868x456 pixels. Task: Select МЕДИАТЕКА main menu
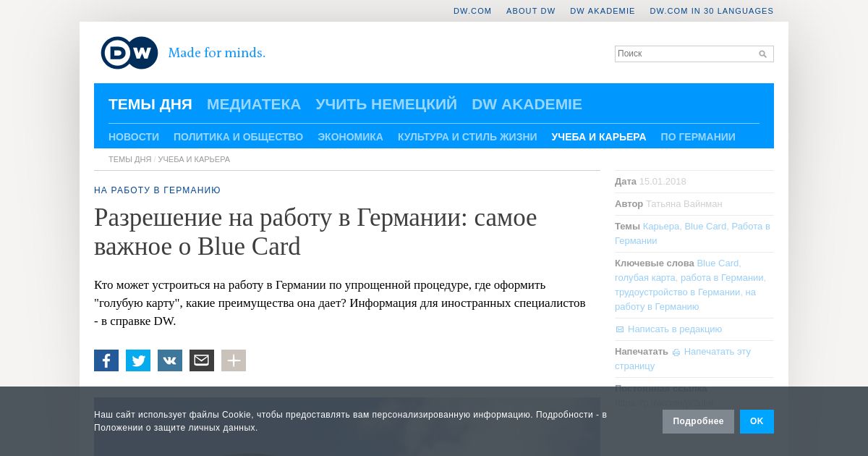[254, 104]
